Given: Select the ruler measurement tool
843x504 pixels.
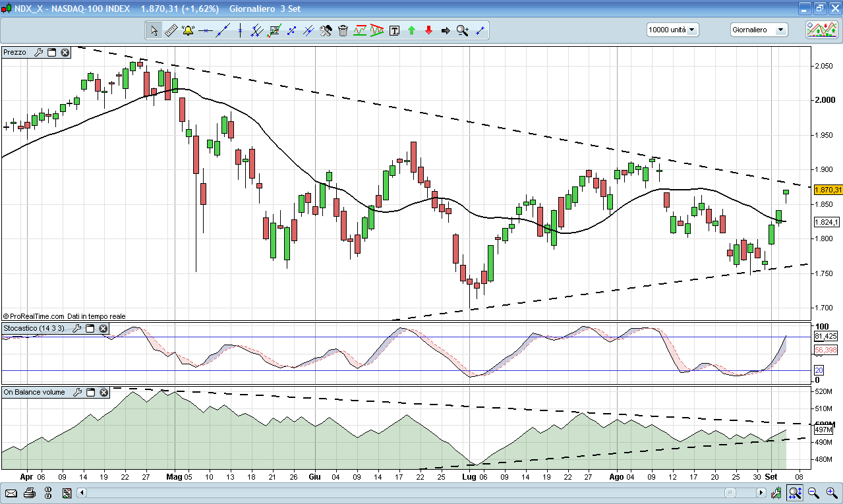Looking at the screenshot, I should click(x=171, y=30).
